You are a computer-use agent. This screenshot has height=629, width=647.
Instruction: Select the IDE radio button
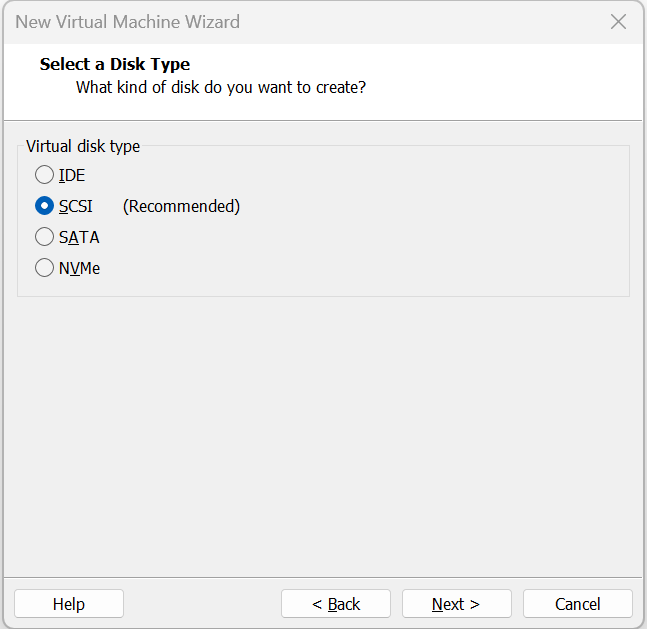(x=44, y=175)
